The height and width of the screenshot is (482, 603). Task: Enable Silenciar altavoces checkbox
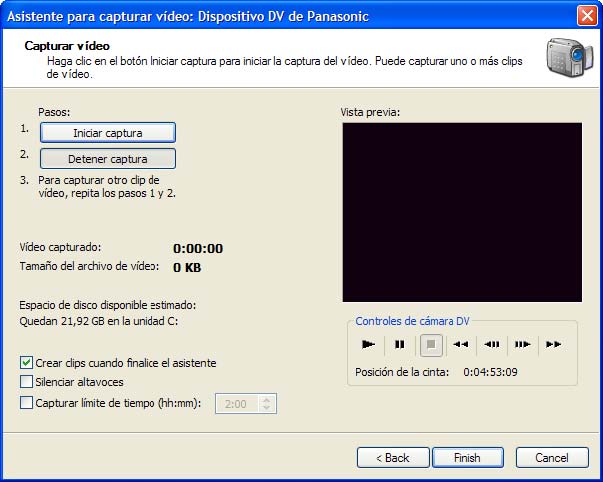coord(26,382)
